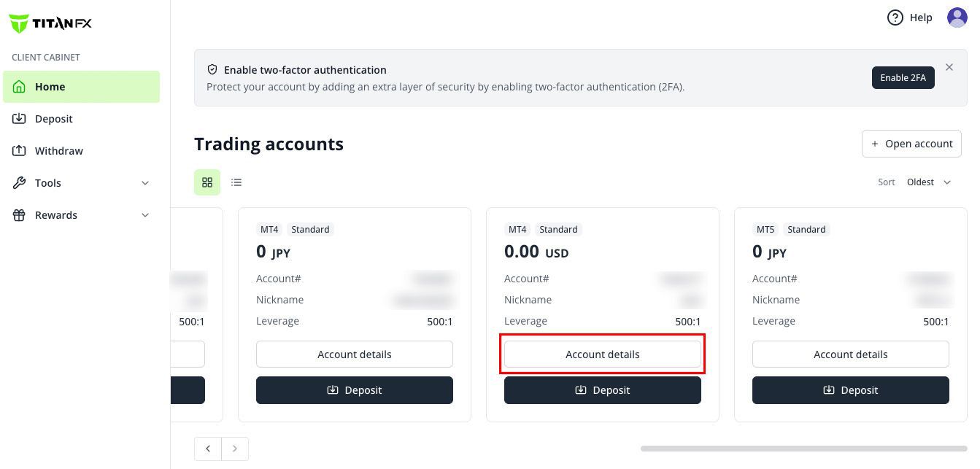Click the shield icon in 2FA banner
This screenshot has height=469, width=980.
point(212,70)
